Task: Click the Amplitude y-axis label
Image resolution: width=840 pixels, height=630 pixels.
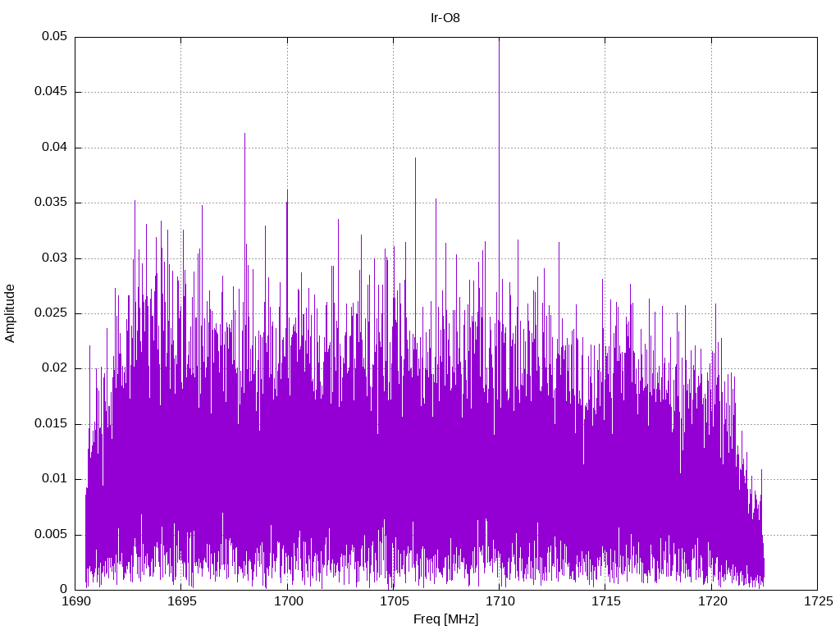Action: tap(11, 313)
